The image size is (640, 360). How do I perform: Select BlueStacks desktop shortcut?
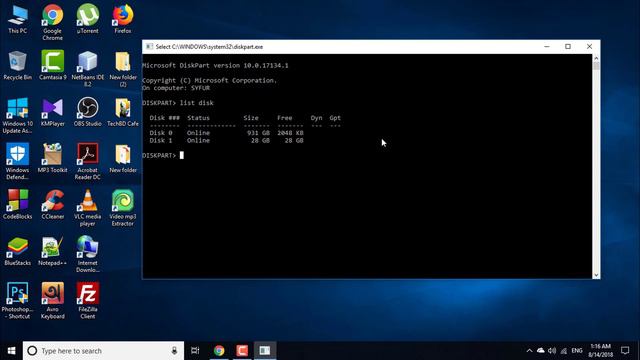pyautogui.click(x=18, y=251)
